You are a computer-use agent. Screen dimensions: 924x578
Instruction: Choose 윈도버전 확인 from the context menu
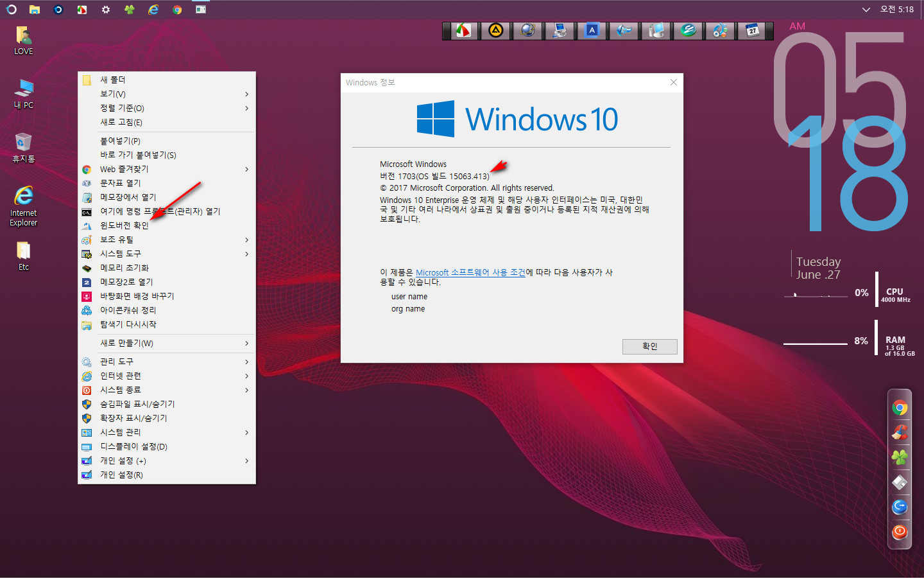point(167,225)
